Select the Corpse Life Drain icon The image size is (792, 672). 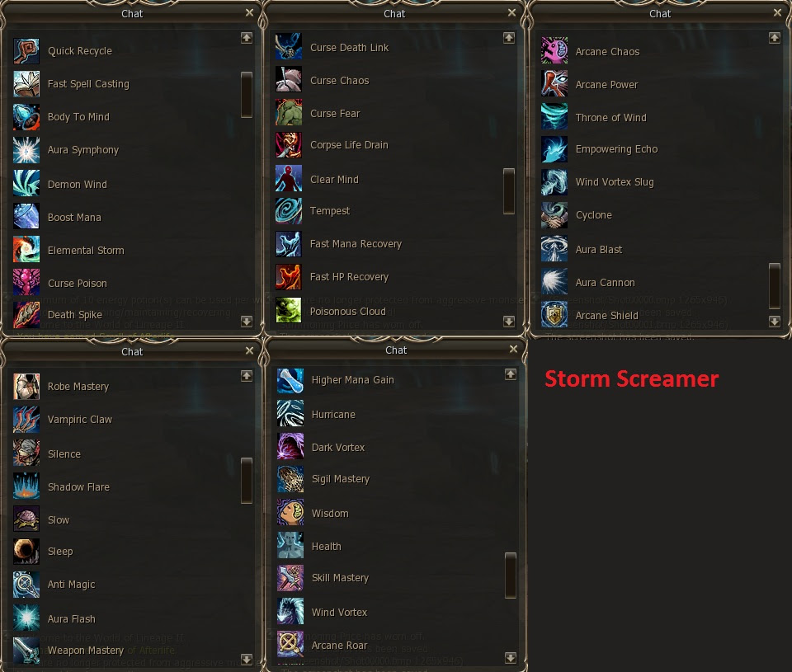pyautogui.click(x=289, y=145)
